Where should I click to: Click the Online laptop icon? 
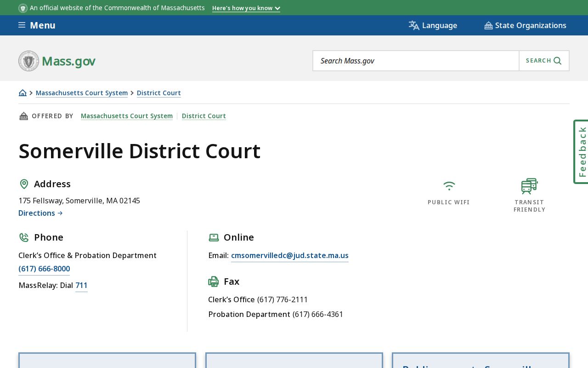[x=214, y=237]
